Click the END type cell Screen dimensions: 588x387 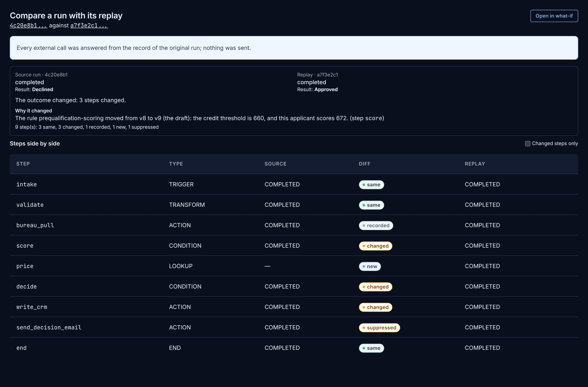(175, 348)
